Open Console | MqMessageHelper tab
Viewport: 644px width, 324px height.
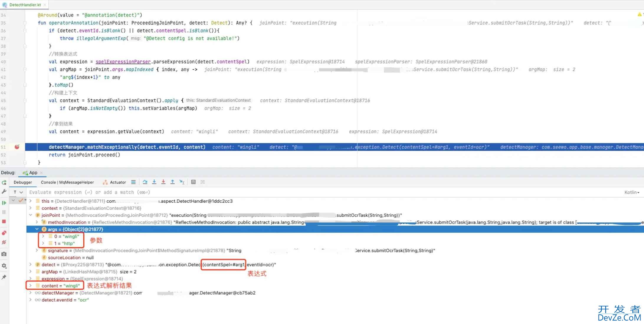coord(67,182)
